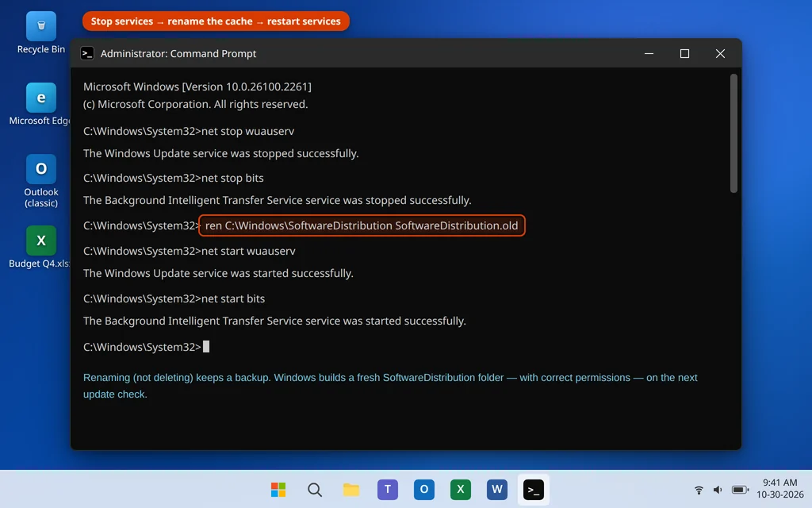
Task: Open Outlook from the taskbar
Action: point(424,489)
